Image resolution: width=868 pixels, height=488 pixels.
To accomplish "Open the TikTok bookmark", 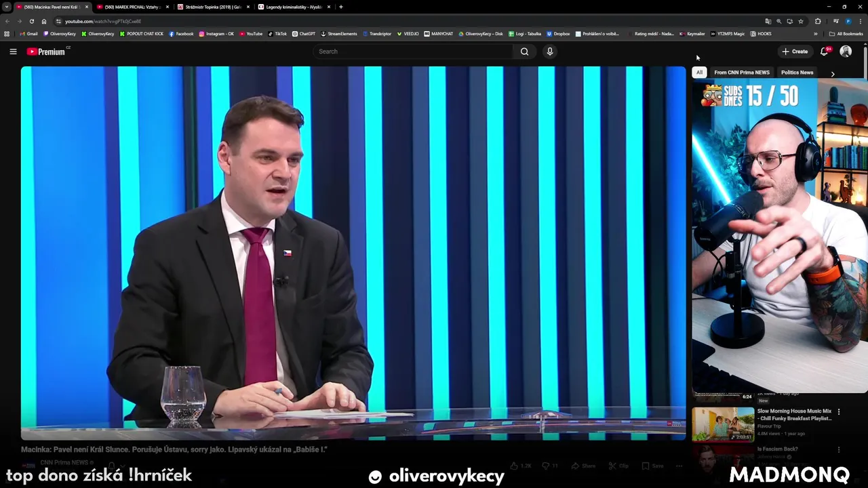I will point(277,34).
